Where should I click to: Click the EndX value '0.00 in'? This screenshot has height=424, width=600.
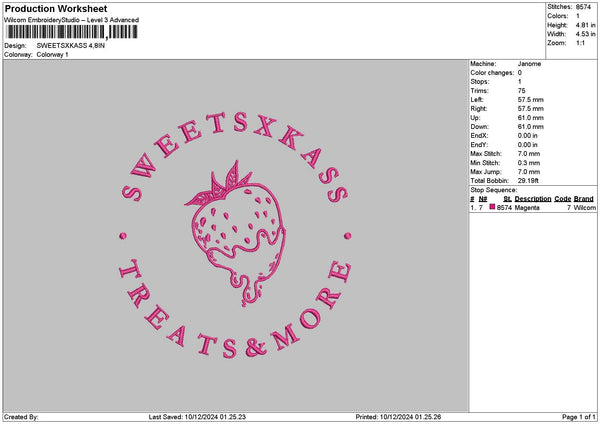pyautogui.click(x=527, y=136)
